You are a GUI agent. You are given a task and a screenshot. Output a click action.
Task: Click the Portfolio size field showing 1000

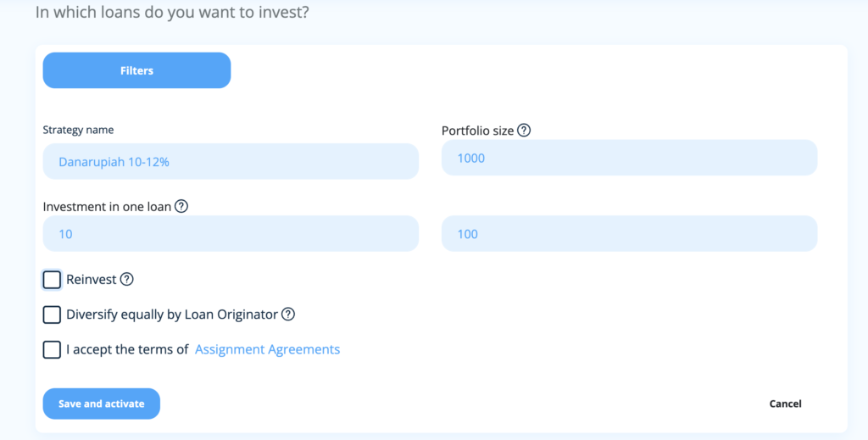(630, 158)
